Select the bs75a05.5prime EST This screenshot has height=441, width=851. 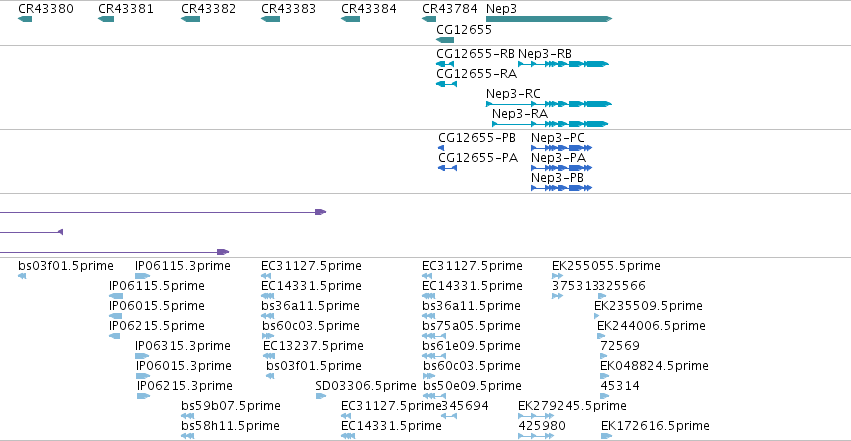point(434,336)
